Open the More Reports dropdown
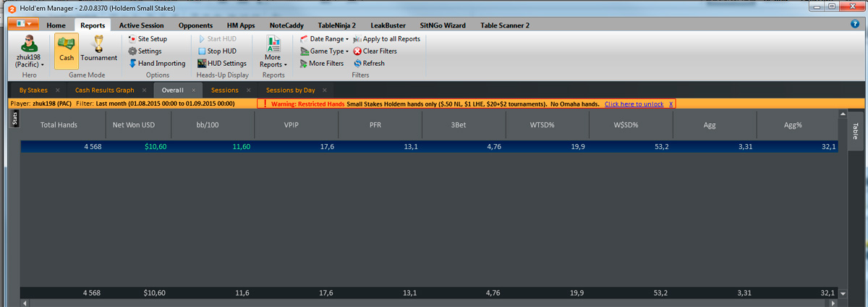 [273, 51]
